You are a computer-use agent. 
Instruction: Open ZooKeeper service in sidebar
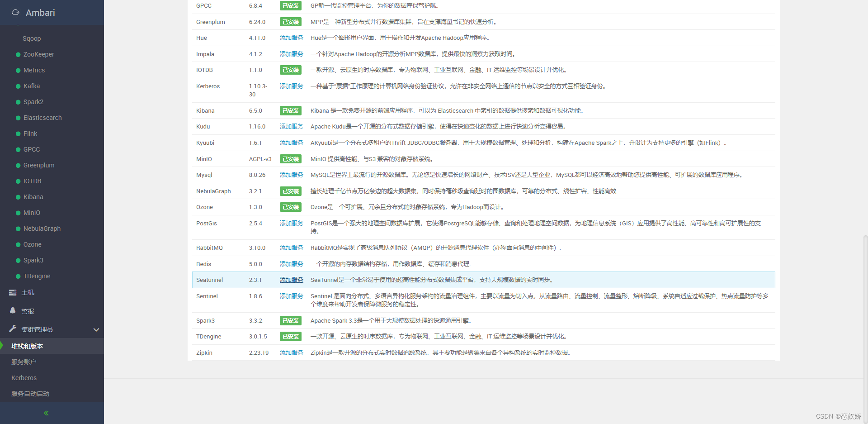coord(39,54)
